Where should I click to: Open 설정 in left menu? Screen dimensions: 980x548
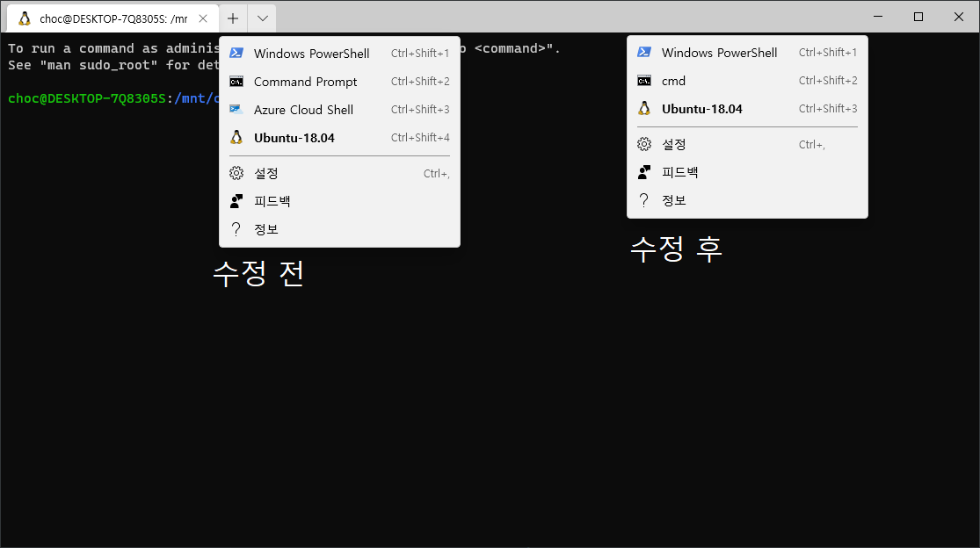tap(339, 174)
